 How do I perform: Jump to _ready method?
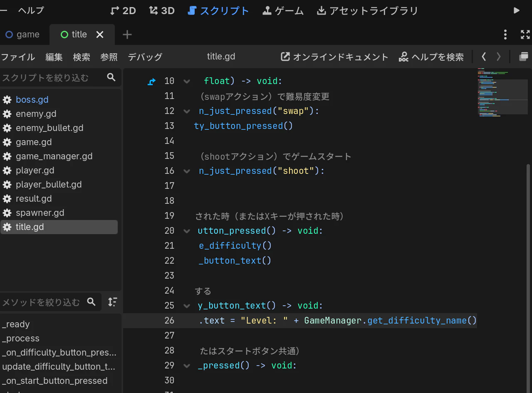pyautogui.click(x=16, y=324)
